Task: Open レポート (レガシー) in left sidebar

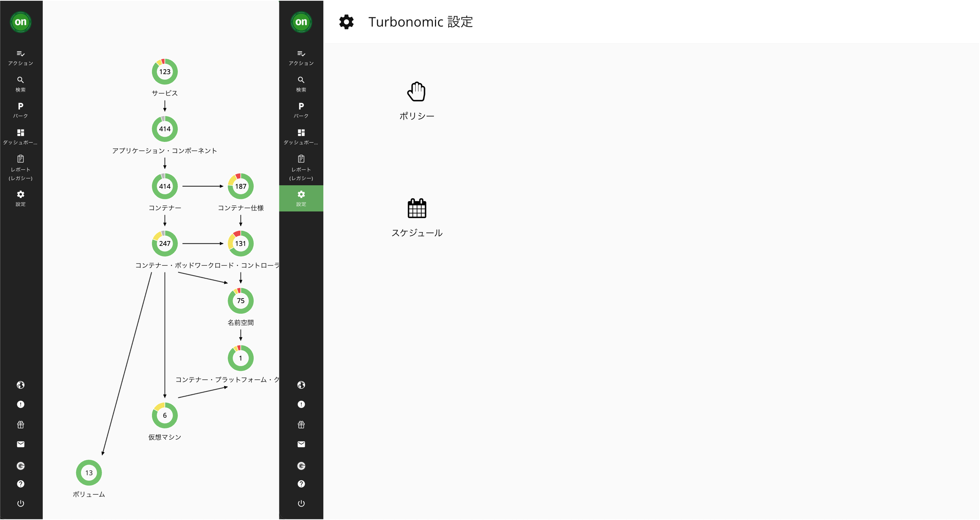Action: (20, 167)
